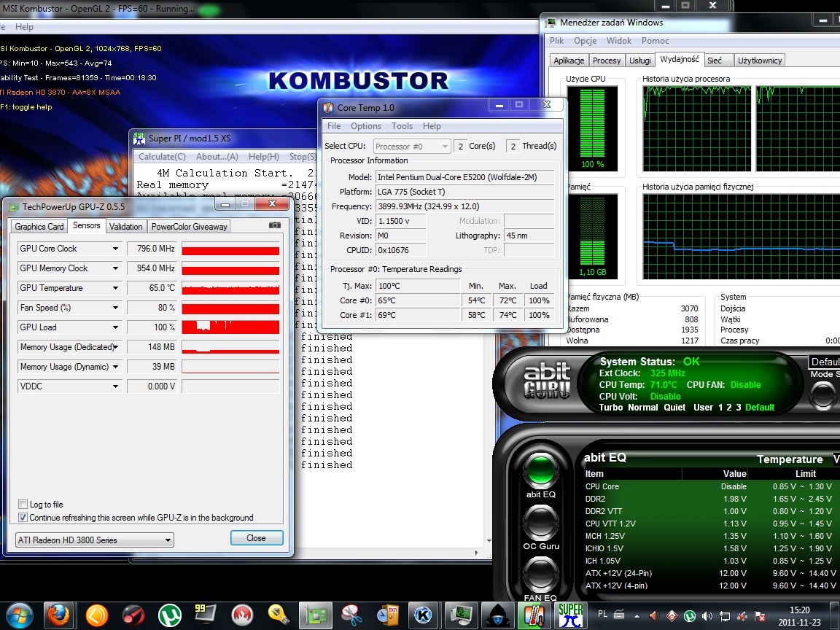Click the Close button in GPU-Z

[256, 538]
